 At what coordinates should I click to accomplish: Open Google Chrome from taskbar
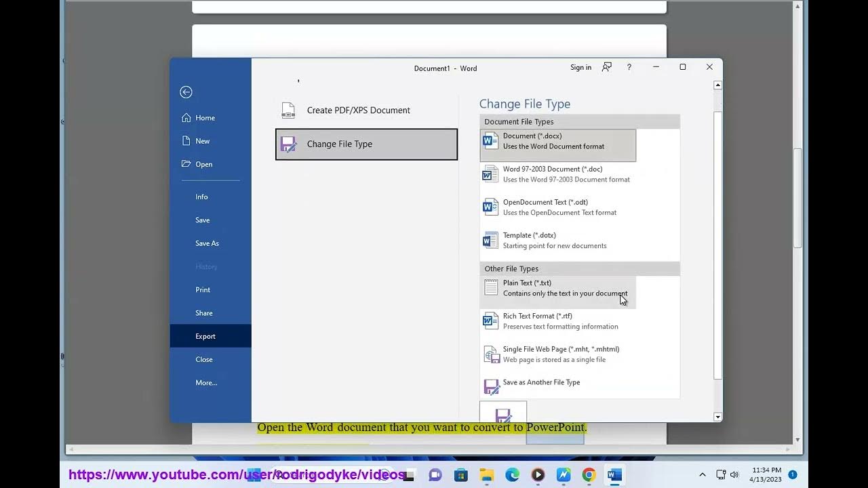(589, 475)
